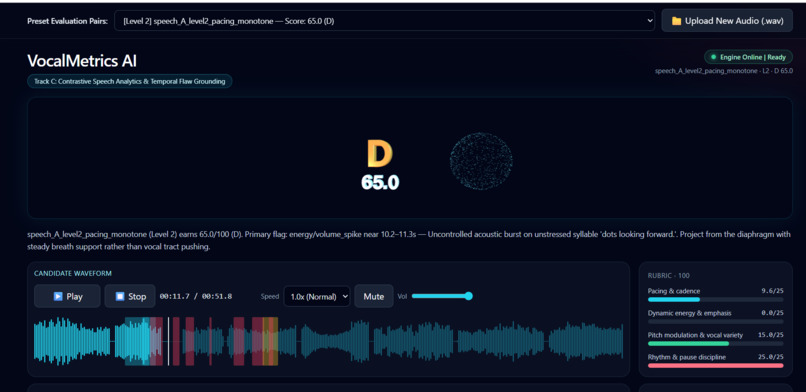This screenshot has height=392, width=806.
Task: Click the Pacing & cadence progress bar
Action: pos(716,300)
